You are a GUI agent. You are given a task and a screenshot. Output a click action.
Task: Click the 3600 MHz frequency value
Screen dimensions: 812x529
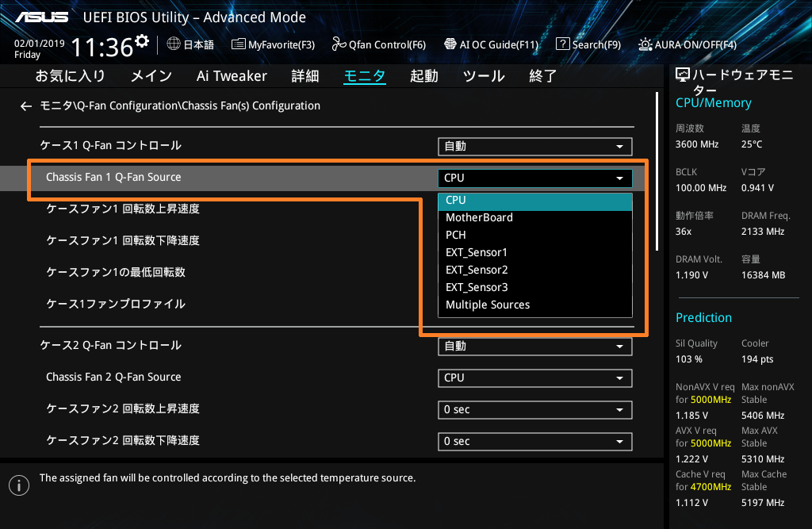click(x=697, y=144)
